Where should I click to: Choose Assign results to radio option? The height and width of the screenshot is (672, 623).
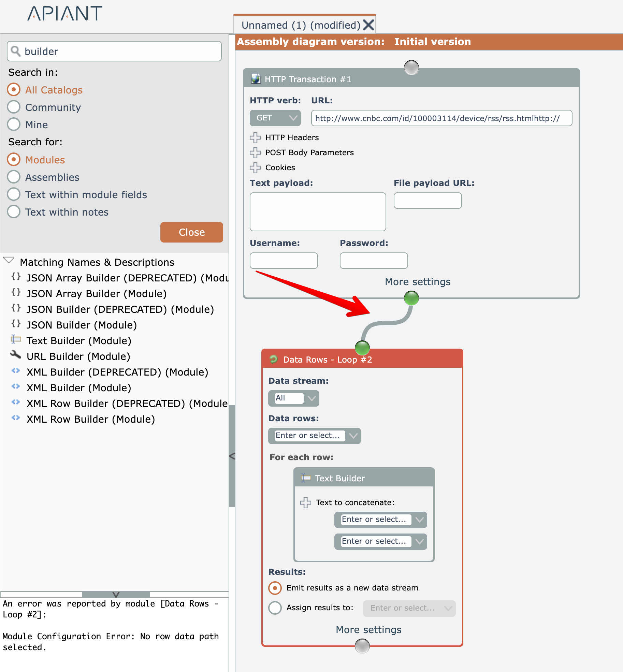tap(275, 608)
